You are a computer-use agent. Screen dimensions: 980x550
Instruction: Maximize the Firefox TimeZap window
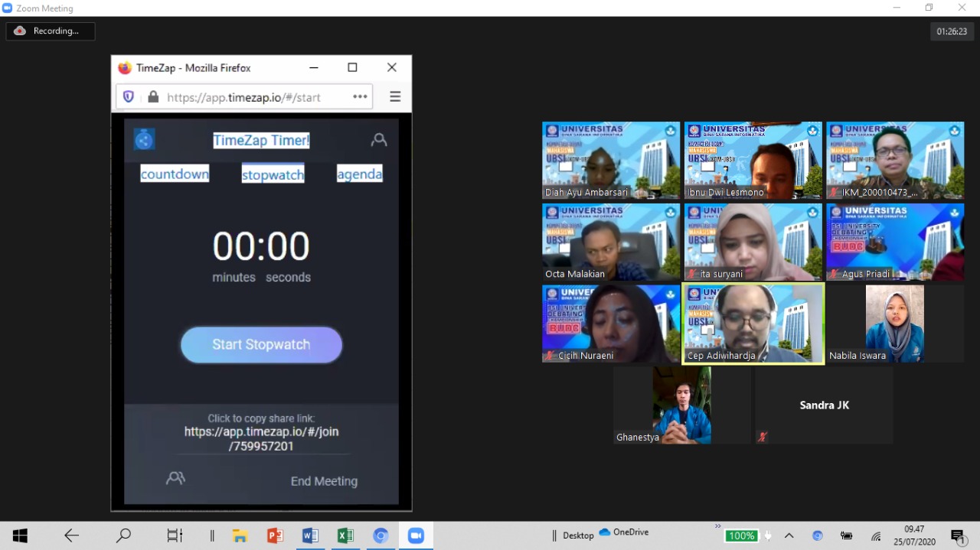352,67
